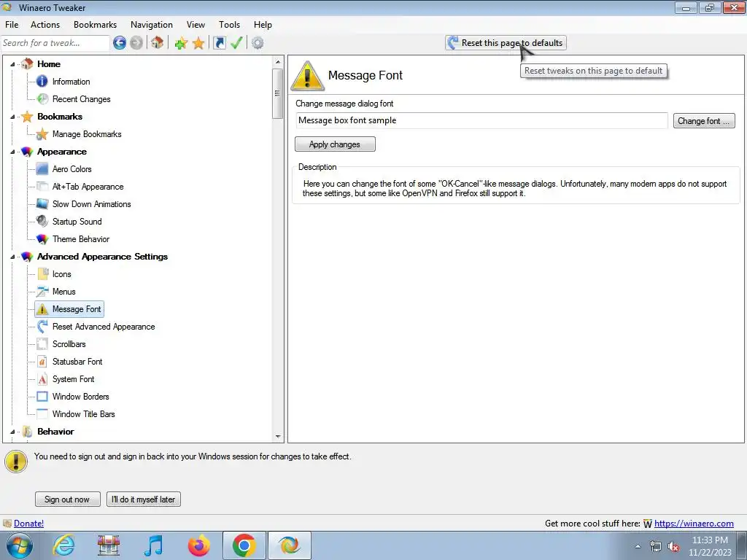Click the tree scrollbar down arrow
Viewport: 747px width, 560px height.
click(x=278, y=436)
